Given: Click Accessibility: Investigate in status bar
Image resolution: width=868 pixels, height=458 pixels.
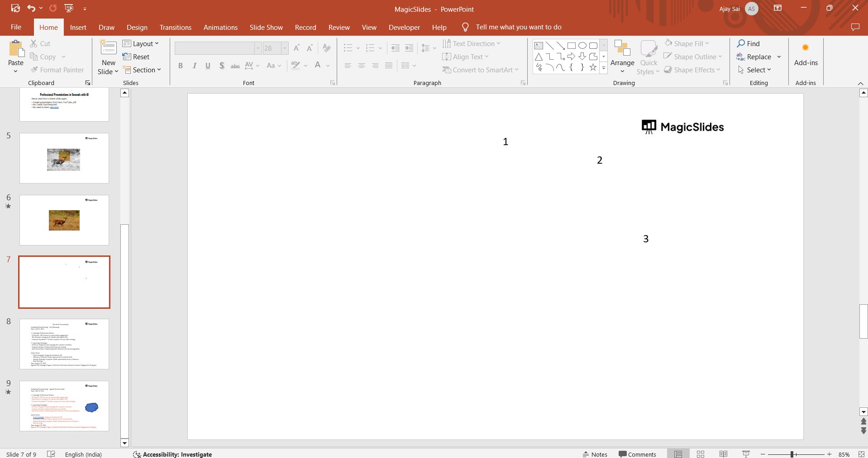Looking at the screenshot, I should click(x=172, y=454).
